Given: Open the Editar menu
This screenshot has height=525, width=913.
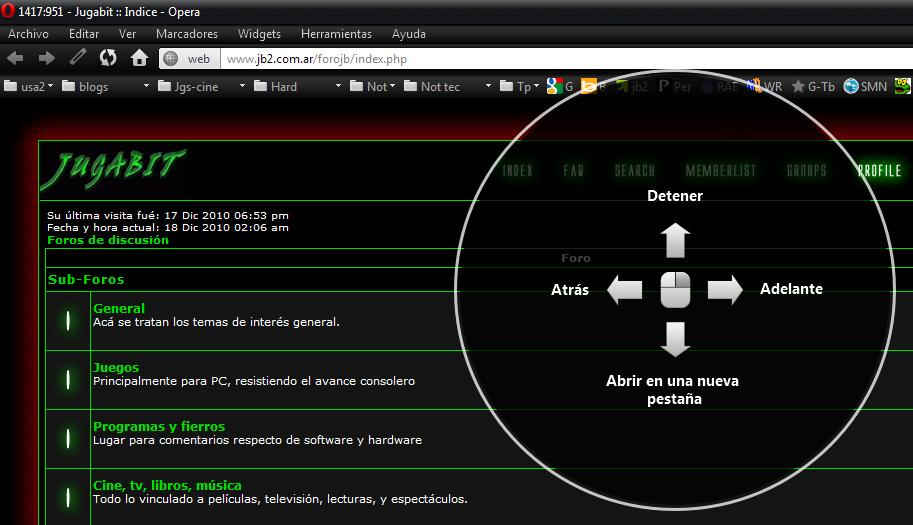Looking at the screenshot, I should coord(84,34).
